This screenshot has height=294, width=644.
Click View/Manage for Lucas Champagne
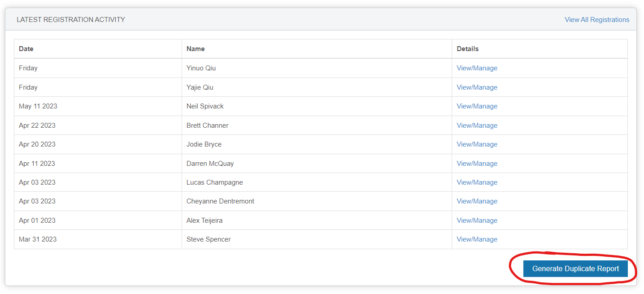tap(477, 182)
